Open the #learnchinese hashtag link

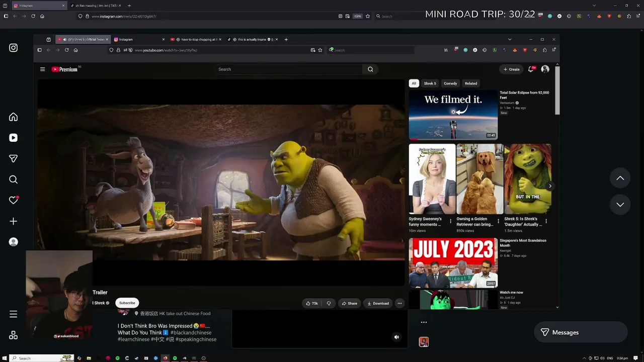click(x=133, y=339)
